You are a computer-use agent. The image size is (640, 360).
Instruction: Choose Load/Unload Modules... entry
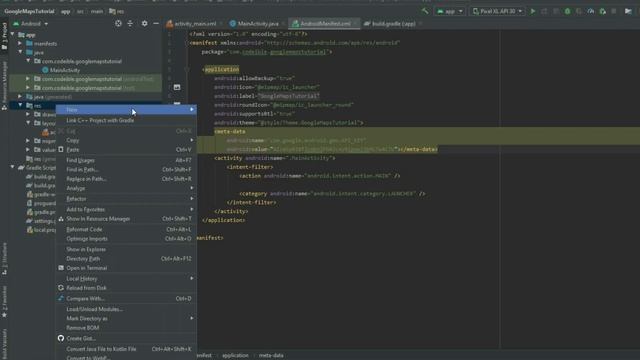click(126, 309)
